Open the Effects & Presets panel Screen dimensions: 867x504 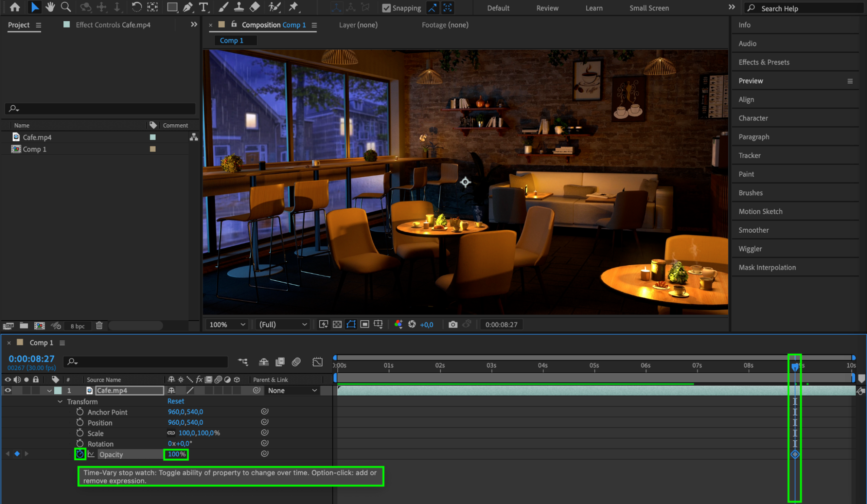click(764, 62)
